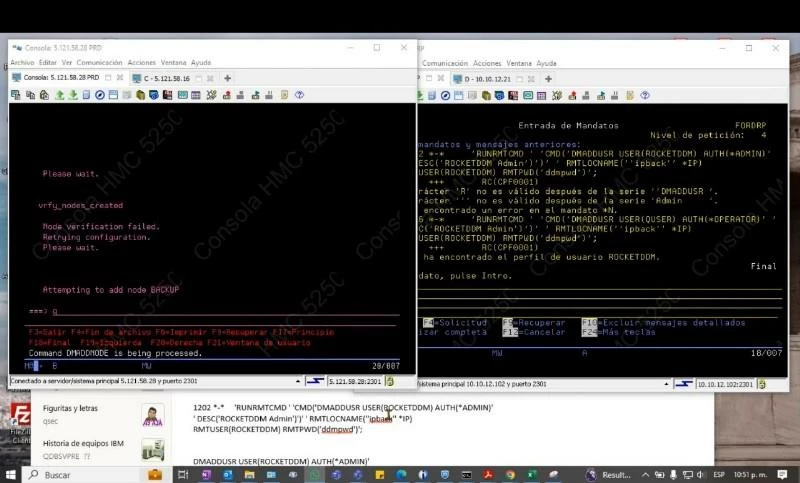Image resolution: width=800 pixels, height=483 pixels.
Task: Expand status arrow in right window status bar
Action: click(667, 384)
